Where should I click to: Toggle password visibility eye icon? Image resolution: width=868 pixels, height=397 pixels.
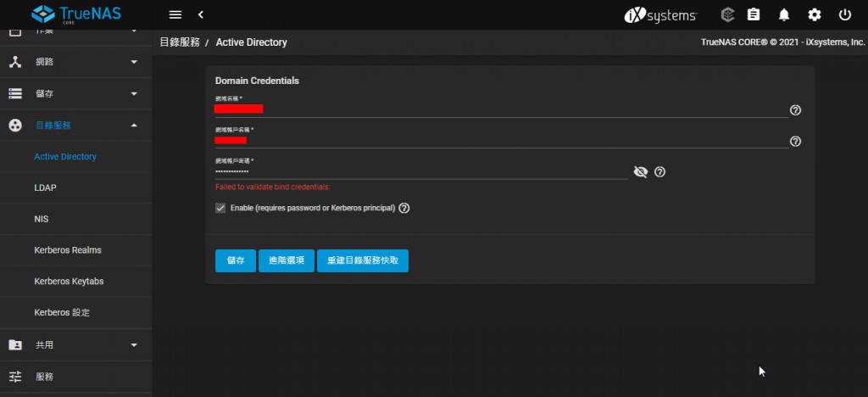point(641,172)
